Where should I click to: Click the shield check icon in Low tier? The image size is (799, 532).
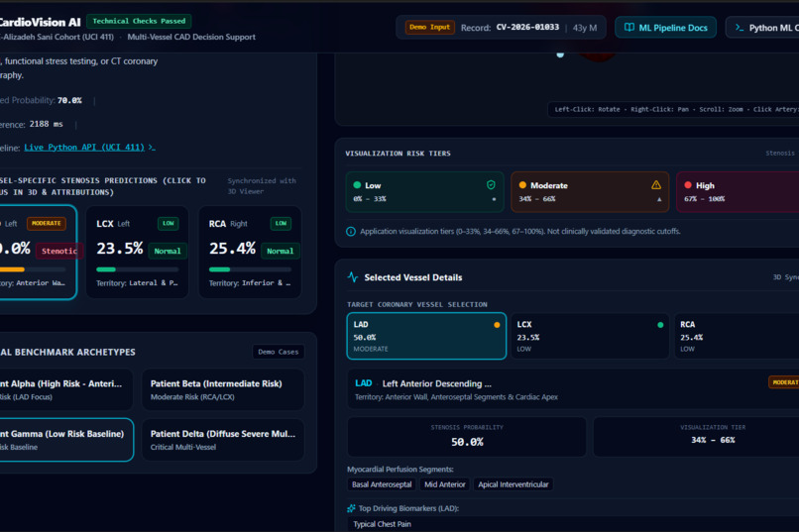491,185
